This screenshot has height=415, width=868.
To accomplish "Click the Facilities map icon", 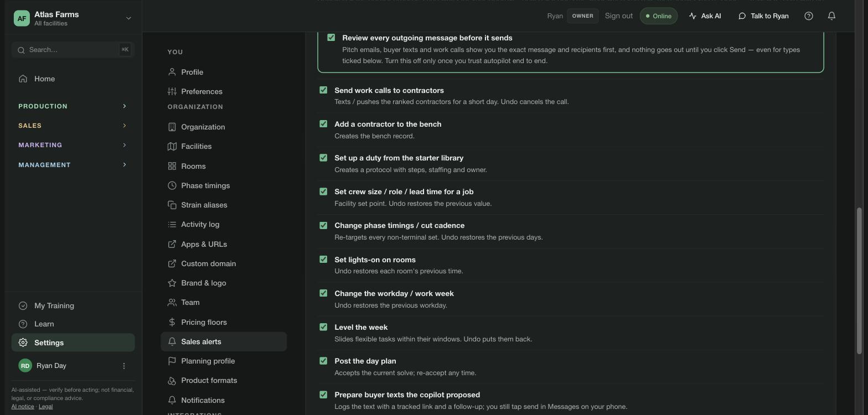I will (172, 146).
